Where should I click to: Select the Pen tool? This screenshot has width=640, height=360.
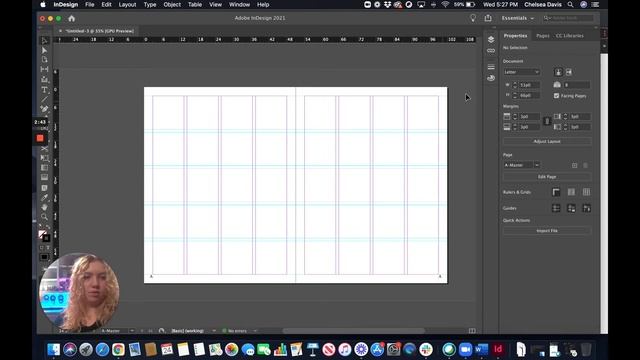[44, 109]
